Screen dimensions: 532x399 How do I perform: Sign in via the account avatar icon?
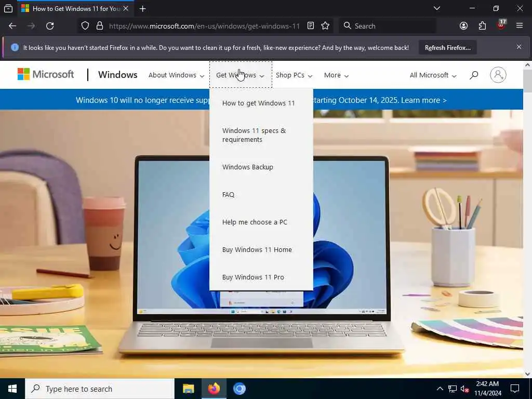[498, 75]
